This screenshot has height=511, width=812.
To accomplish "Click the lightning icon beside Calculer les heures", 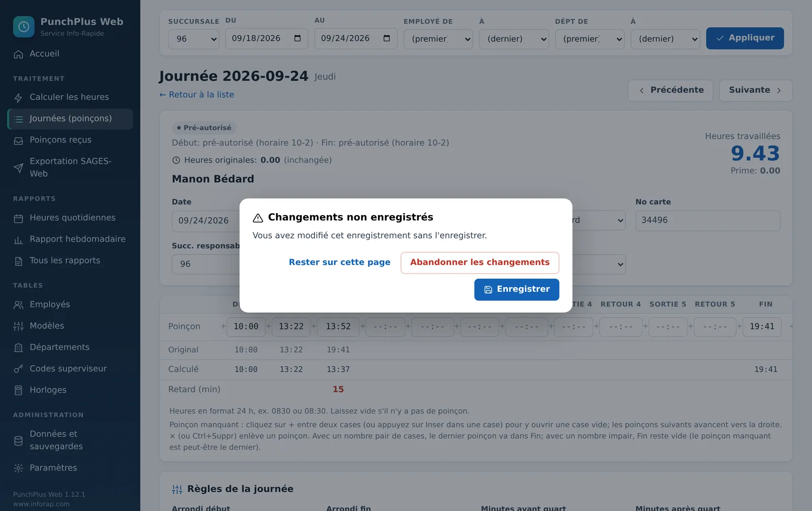I will tap(18, 97).
